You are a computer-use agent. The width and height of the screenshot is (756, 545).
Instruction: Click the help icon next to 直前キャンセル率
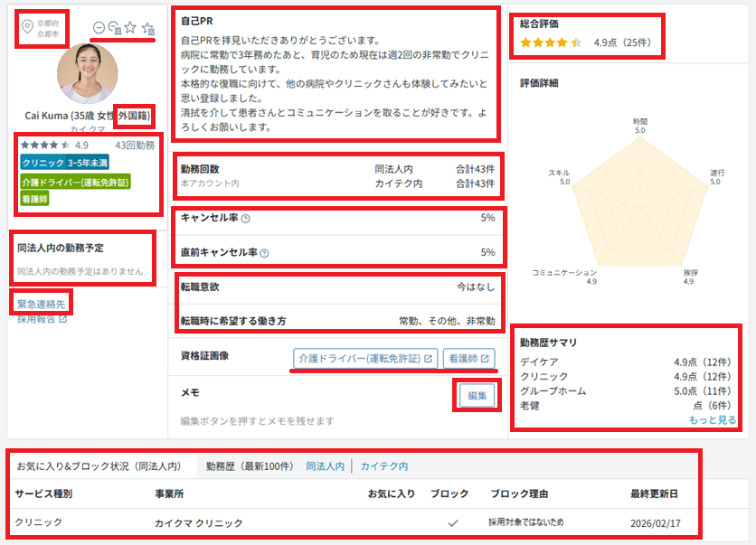pos(264,253)
